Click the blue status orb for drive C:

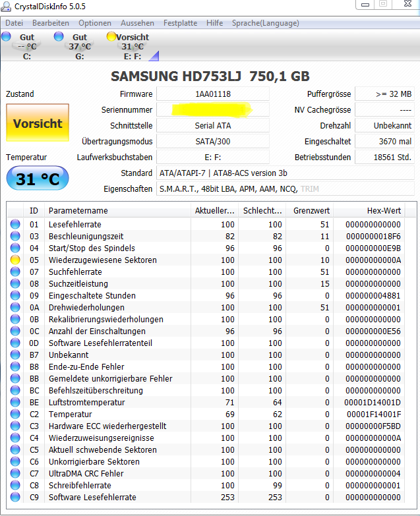tap(6, 36)
